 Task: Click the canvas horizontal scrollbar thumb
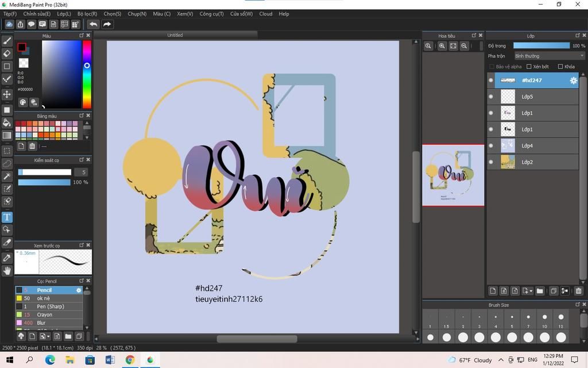pyautogui.click(x=257, y=339)
